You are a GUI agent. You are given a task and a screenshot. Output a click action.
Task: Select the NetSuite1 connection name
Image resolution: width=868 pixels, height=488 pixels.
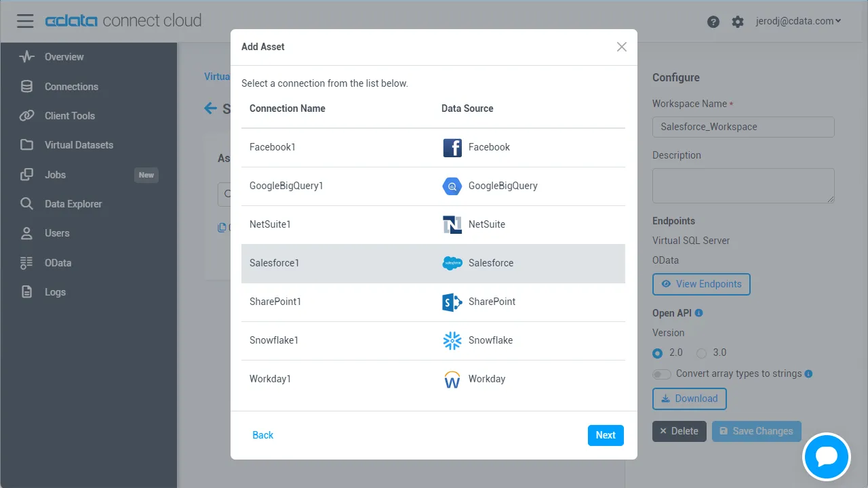click(270, 224)
